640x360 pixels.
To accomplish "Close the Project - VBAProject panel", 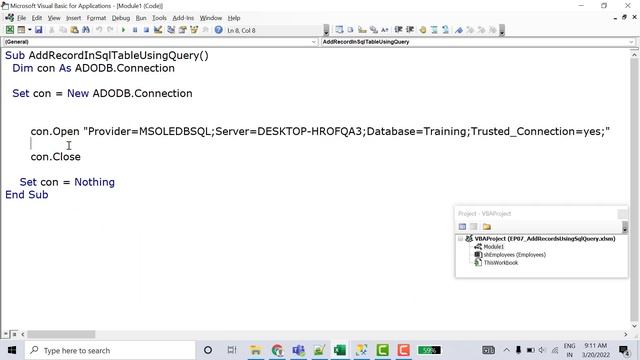I will tap(622, 213).
